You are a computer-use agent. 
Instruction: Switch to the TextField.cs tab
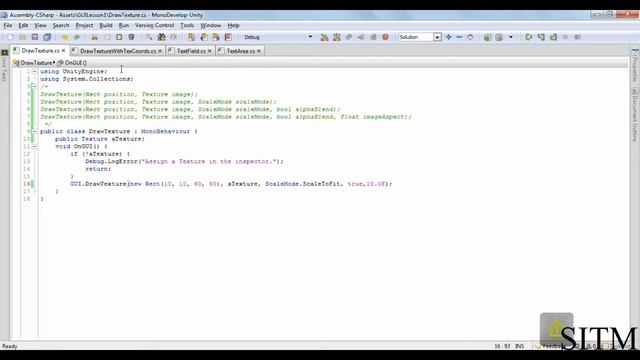tap(191, 51)
